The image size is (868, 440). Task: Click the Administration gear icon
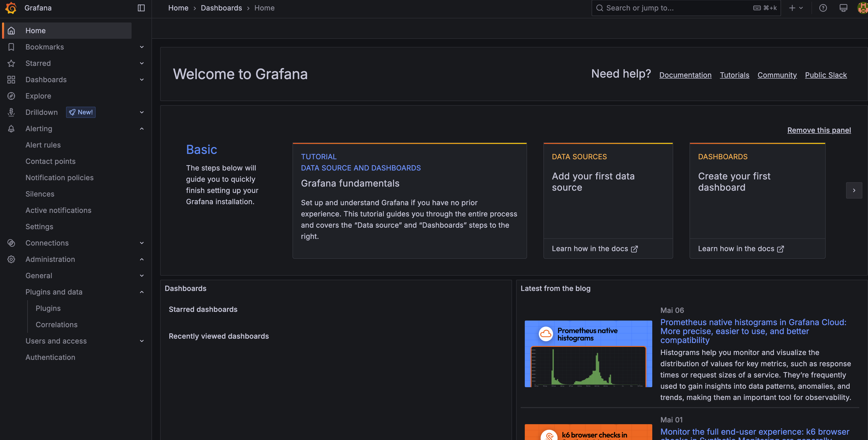11,259
